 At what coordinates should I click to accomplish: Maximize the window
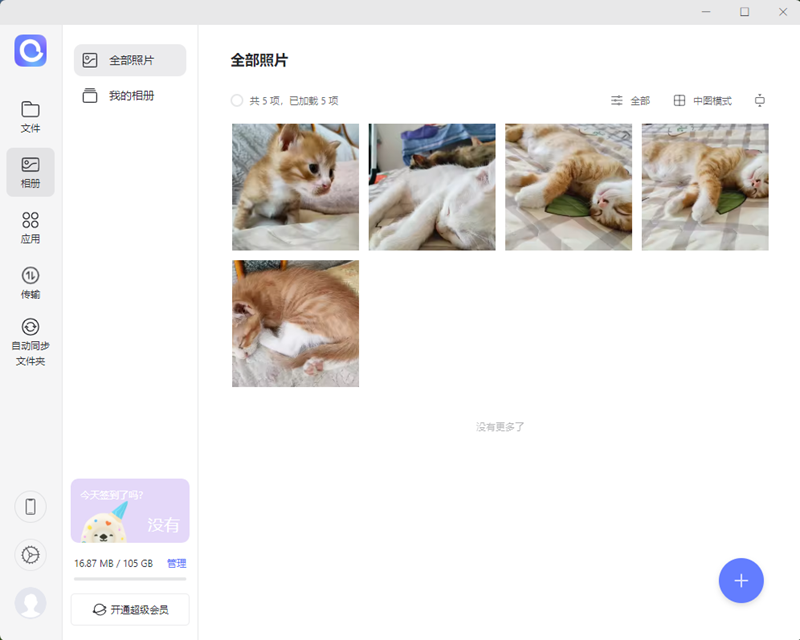click(x=744, y=12)
